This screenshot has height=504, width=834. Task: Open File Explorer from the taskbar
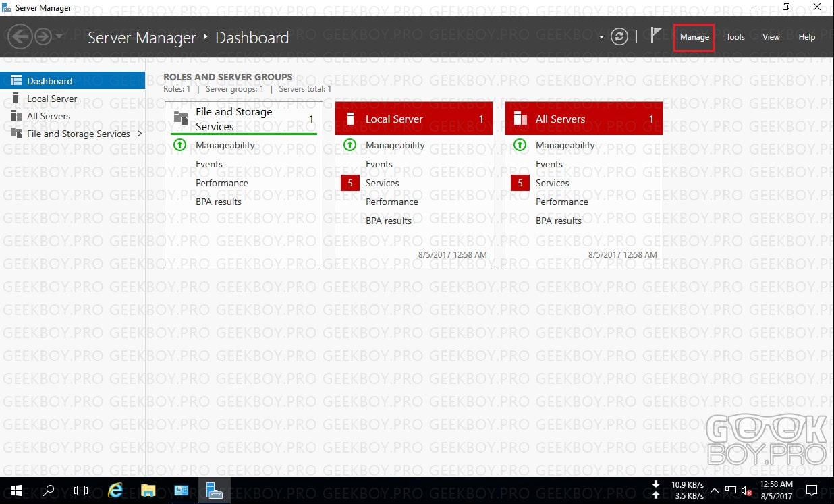point(148,491)
